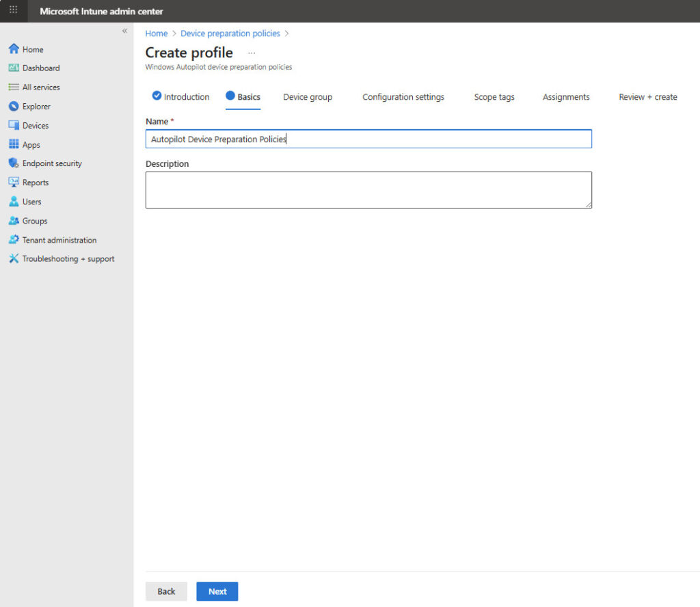Open the app launcher waffle icon
The height and width of the screenshot is (607, 700).
[x=13, y=11]
